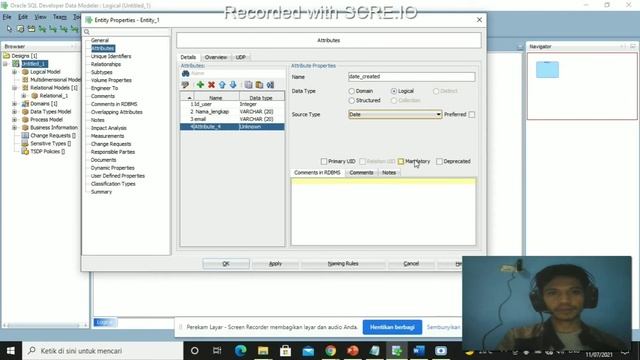Image resolution: width=640 pixels, height=360 pixels.
Task: Open Mail app from the taskbar
Action: (308, 351)
